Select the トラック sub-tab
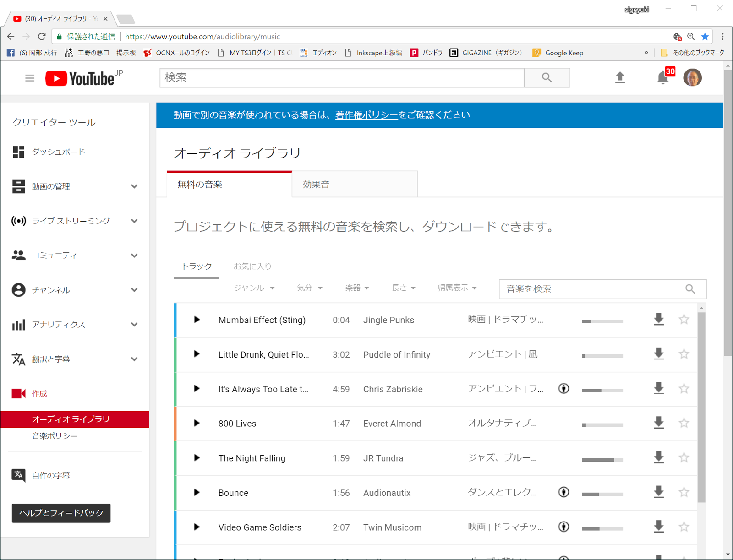 click(197, 266)
